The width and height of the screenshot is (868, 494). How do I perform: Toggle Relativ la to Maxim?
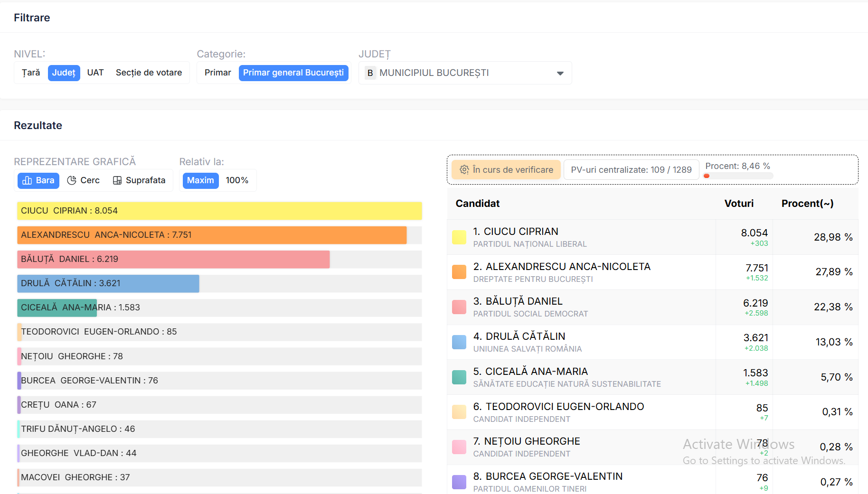[200, 180]
